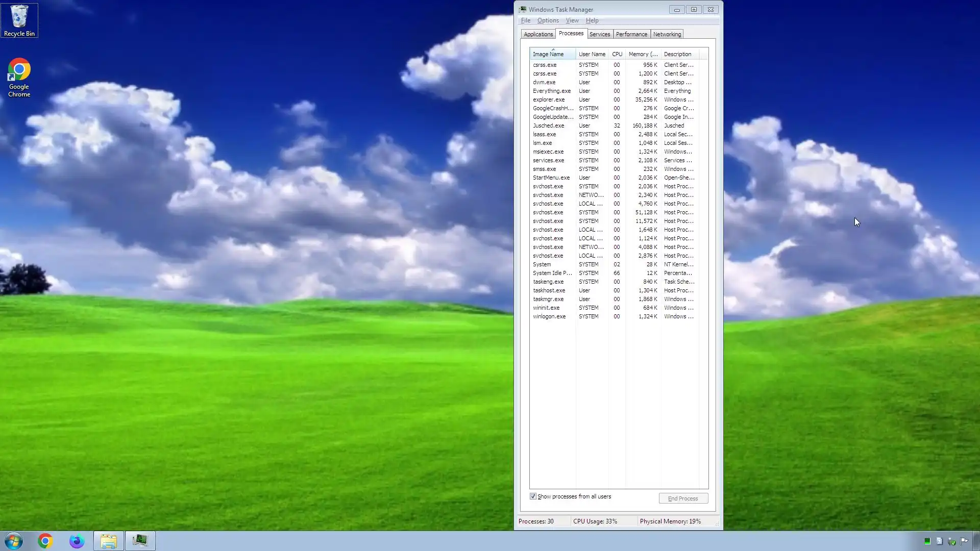Open the File Explorer taskbar button

[108, 541]
